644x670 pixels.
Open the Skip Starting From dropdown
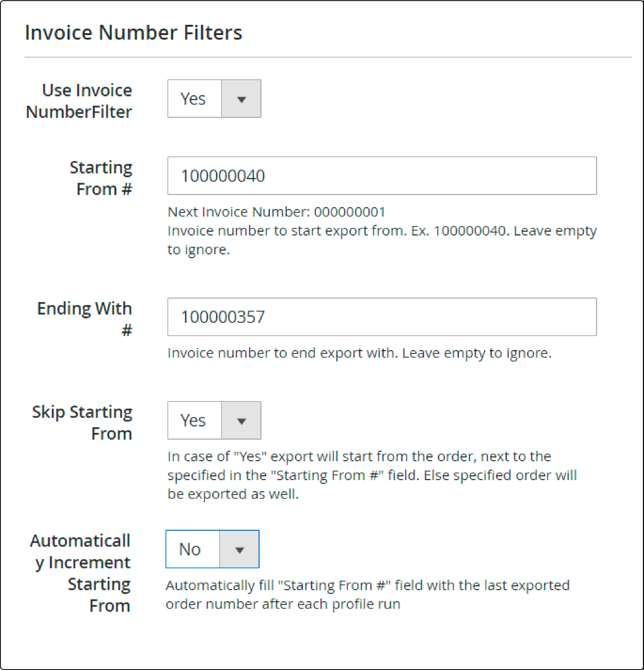tap(214, 421)
